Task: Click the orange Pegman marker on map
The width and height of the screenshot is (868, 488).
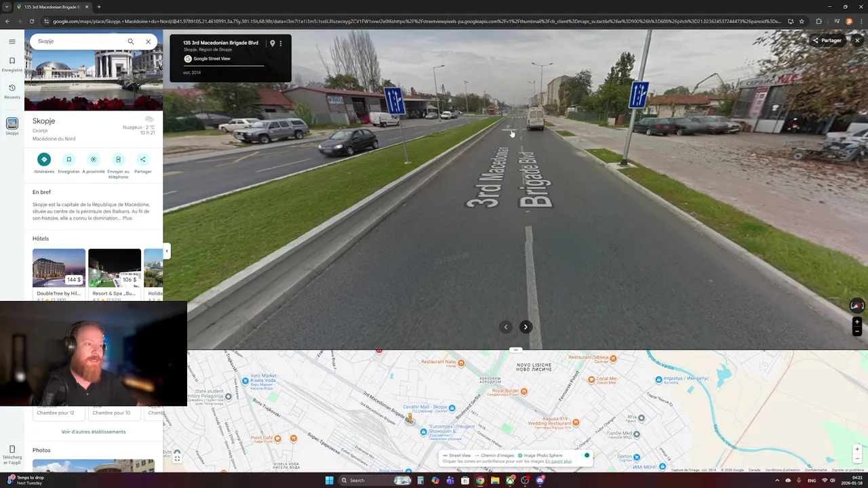Action: (x=410, y=418)
